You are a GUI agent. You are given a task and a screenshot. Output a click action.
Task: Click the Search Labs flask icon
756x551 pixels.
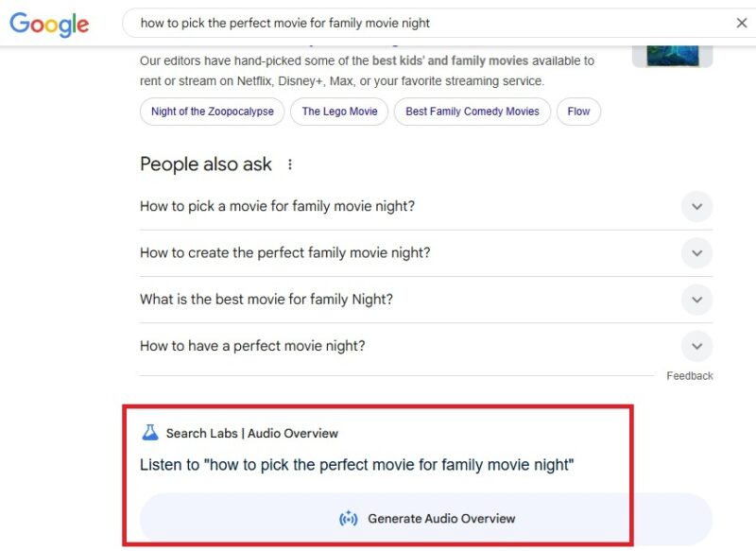149,433
